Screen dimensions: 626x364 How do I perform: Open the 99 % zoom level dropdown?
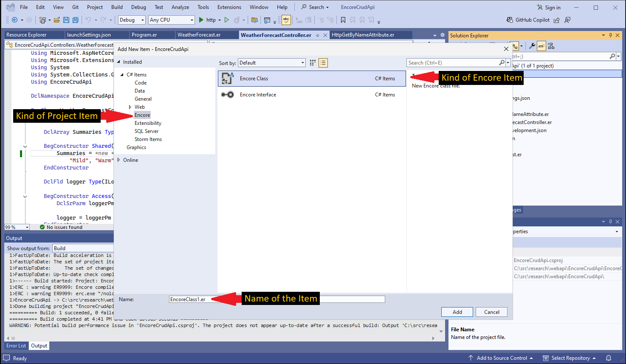pos(17,227)
